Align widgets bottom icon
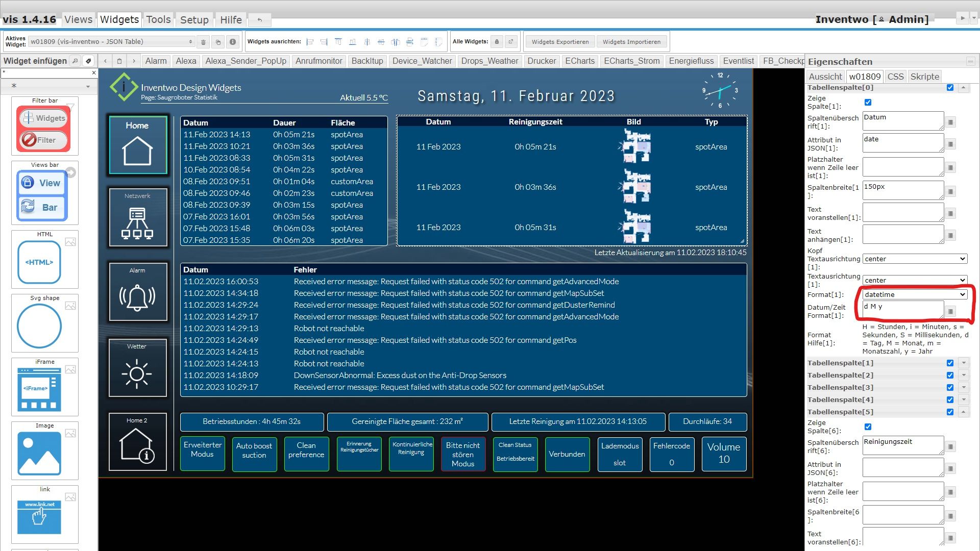This screenshot has width=980, height=551. [x=352, y=42]
